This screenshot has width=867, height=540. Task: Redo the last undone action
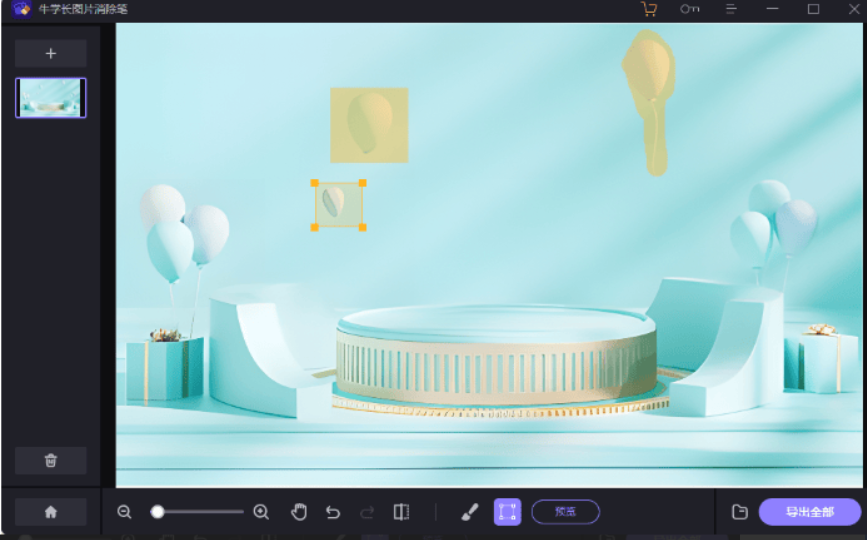[x=367, y=512]
